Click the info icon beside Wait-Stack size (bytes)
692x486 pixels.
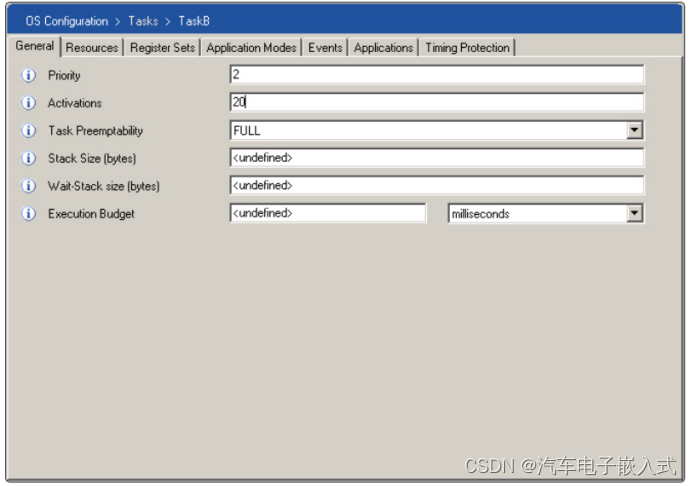29,186
